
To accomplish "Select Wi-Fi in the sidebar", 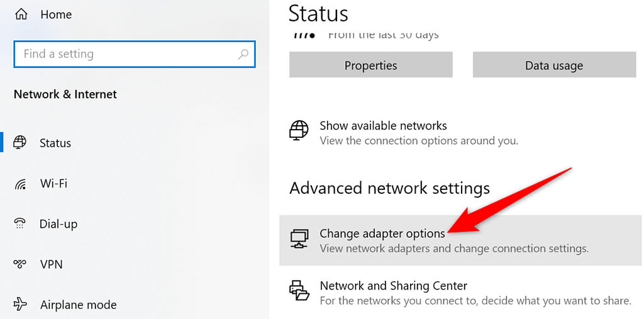I will 53,184.
